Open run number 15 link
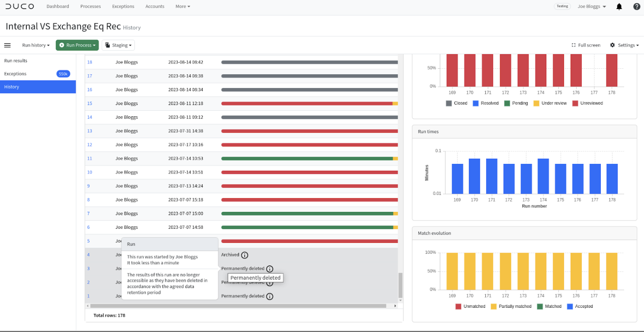The width and height of the screenshot is (644, 332). tap(90, 103)
